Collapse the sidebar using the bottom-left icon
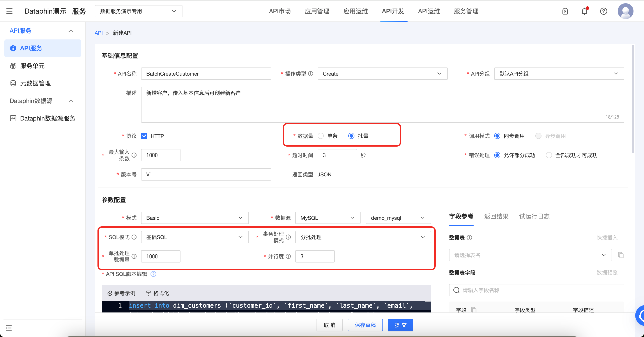The width and height of the screenshot is (644, 337). (9, 328)
